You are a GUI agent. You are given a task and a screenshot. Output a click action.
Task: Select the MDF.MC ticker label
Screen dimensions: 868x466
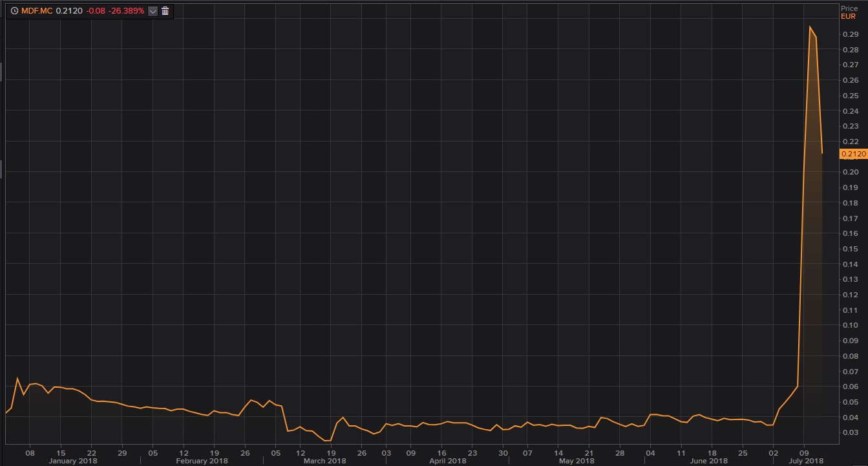(37, 11)
